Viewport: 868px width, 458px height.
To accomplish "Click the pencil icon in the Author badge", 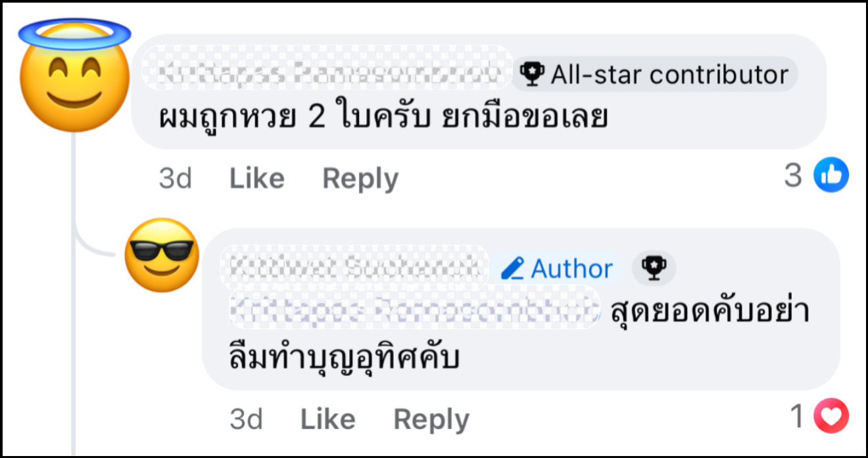I will (x=512, y=269).
